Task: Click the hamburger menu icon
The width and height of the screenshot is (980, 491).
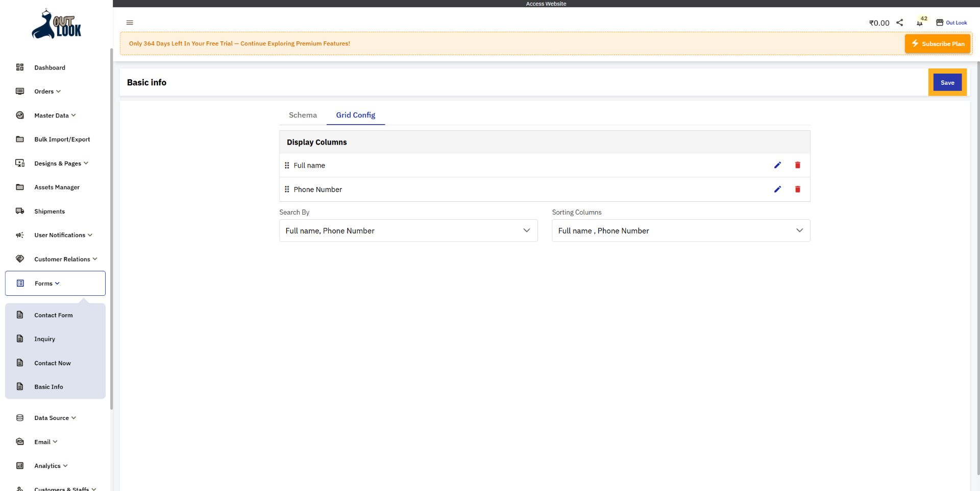Action: [x=130, y=22]
